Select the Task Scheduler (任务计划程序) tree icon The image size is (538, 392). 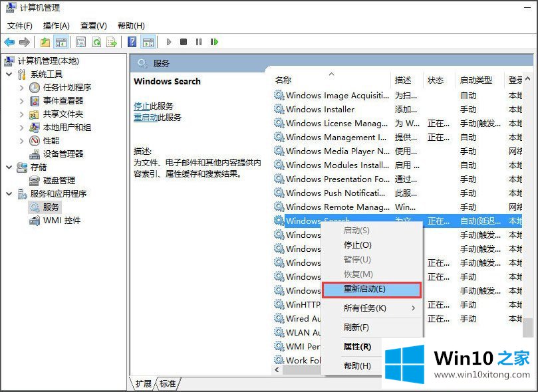(x=35, y=88)
